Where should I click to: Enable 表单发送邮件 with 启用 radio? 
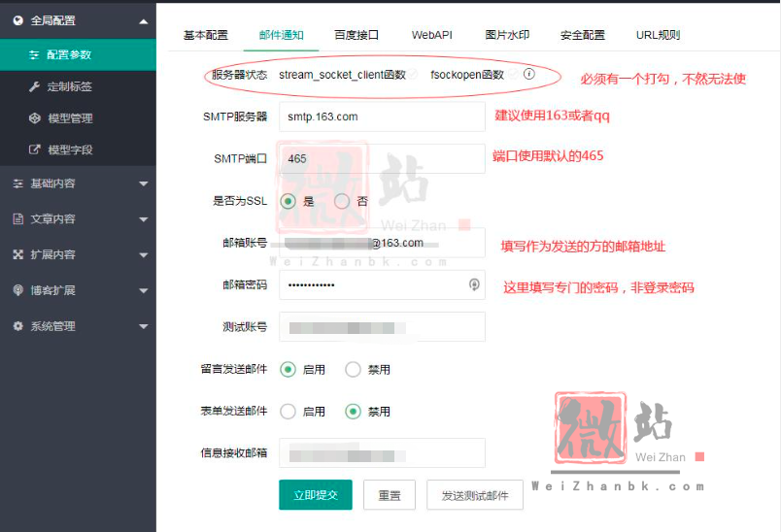click(x=288, y=412)
